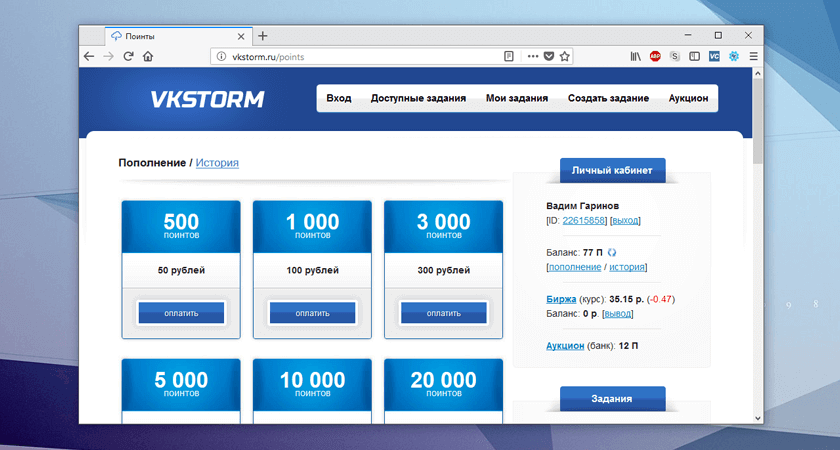
Task: Go back with the browser back arrow
Action: pyautogui.click(x=89, y=56)
